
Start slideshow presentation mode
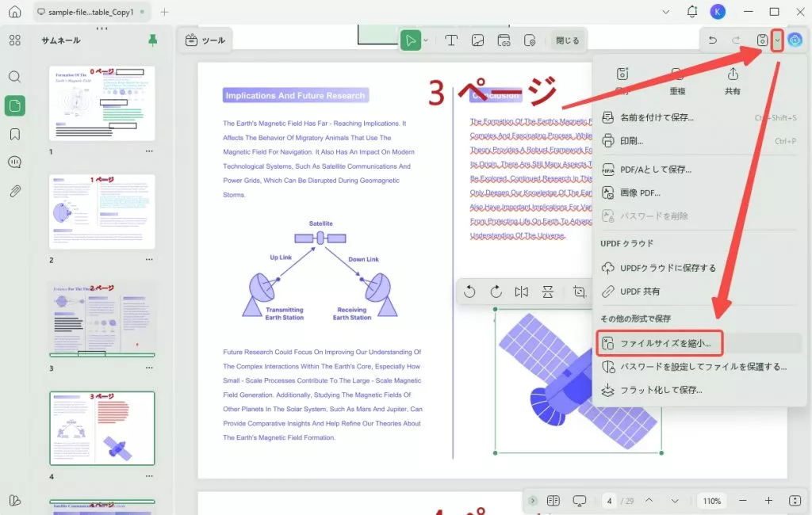[x=580, y=501]
